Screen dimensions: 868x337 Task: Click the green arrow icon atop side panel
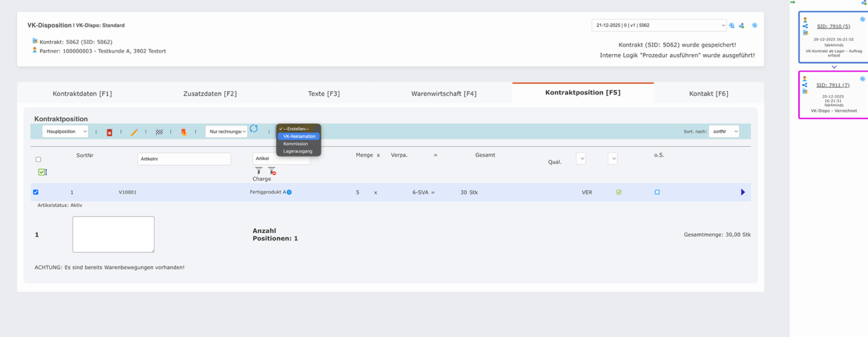[x=793, y=2]
